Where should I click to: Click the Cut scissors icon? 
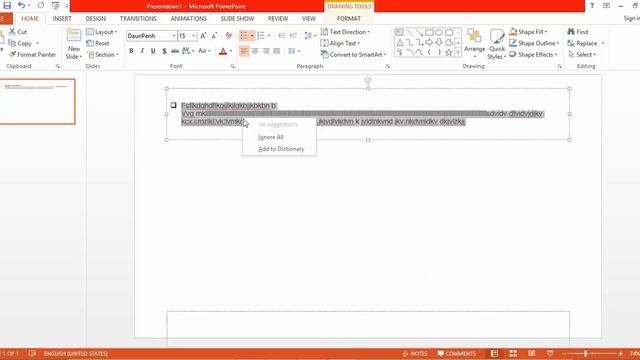[12, 31]
